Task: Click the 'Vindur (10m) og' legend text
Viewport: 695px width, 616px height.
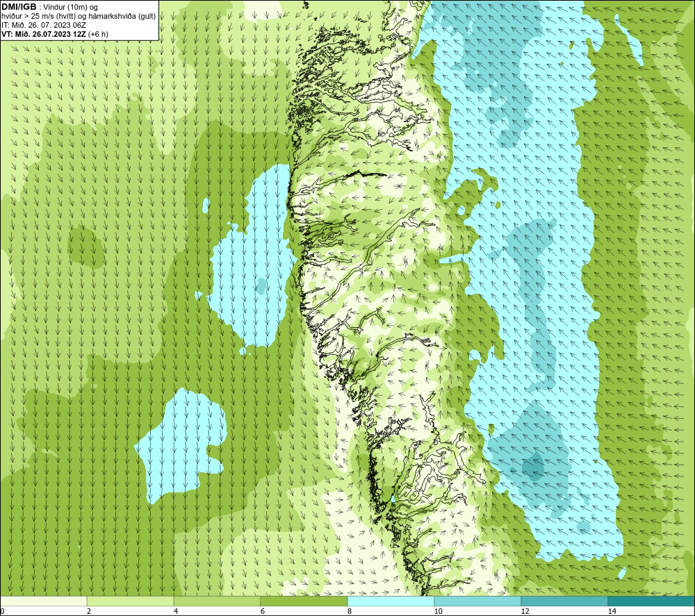Action: (70, 8)
